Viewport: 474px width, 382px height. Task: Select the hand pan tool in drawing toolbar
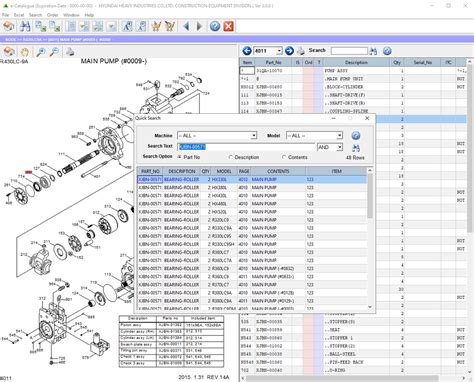(x=24, y=52)
